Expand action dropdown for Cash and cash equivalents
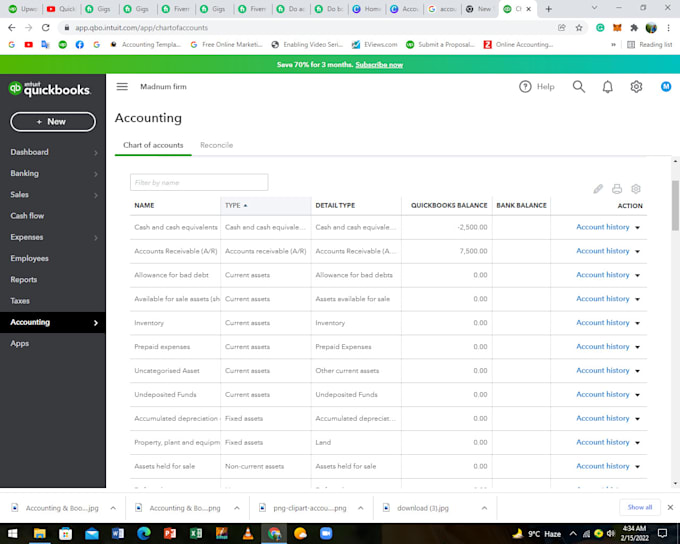 [638, 227]
